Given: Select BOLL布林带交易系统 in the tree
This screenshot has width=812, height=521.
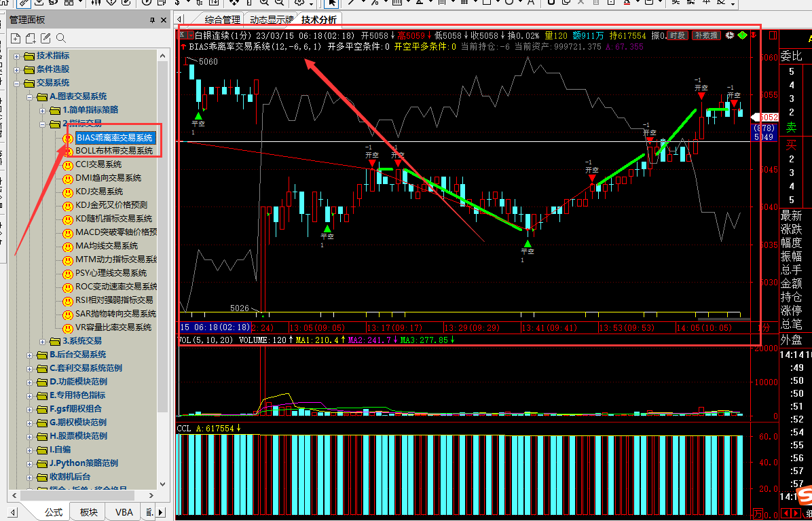Looking at the screenshot, I should [114, 151].
